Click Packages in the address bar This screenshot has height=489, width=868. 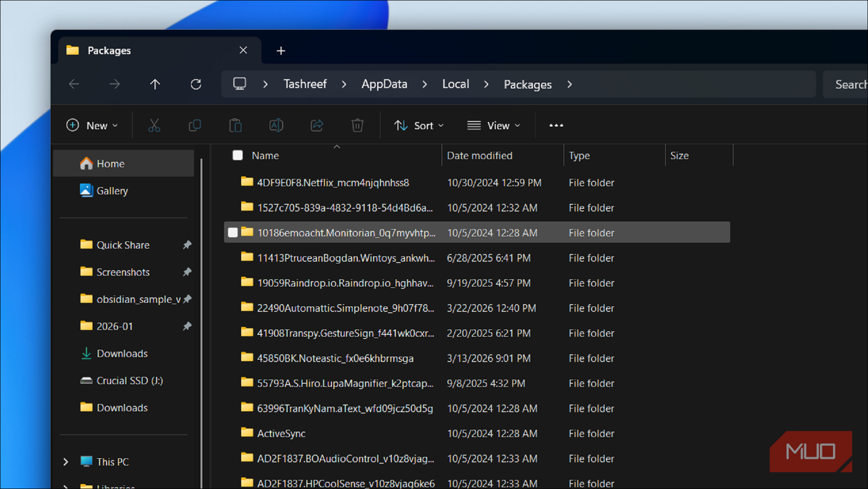point(527,85)
